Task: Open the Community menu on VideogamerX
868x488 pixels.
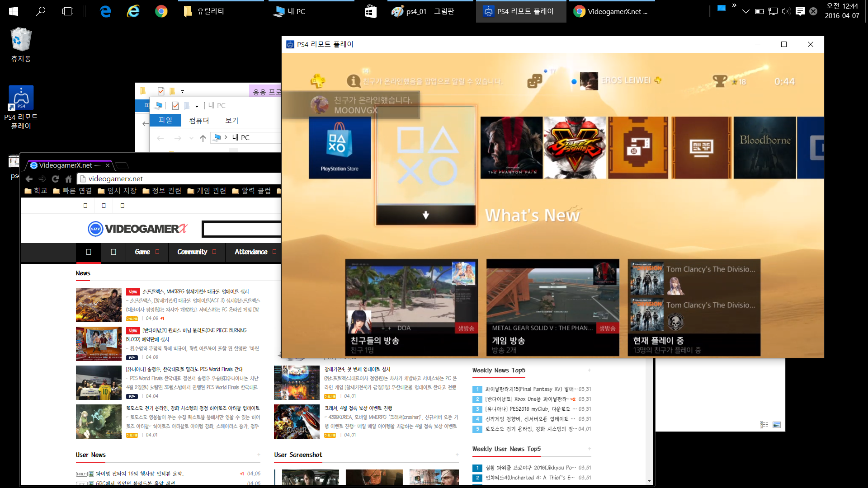Action: point(193,252)
